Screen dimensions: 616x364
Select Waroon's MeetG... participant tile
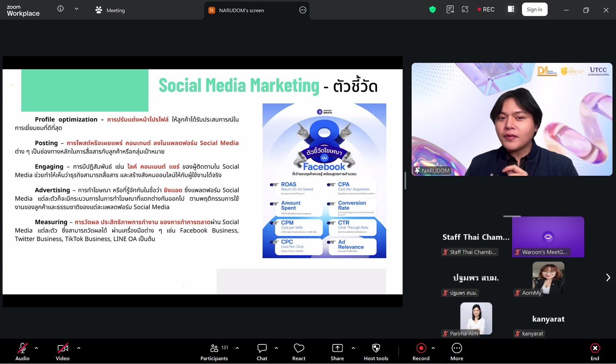click(x=548, y=237)
